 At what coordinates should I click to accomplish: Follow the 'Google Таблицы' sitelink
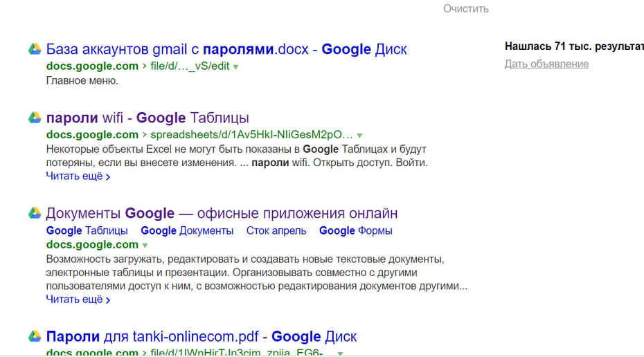(x=87, y=230)
